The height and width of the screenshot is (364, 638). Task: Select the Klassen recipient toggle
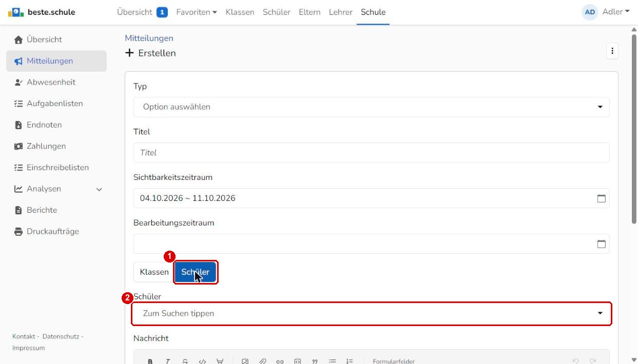click(154, 272)
